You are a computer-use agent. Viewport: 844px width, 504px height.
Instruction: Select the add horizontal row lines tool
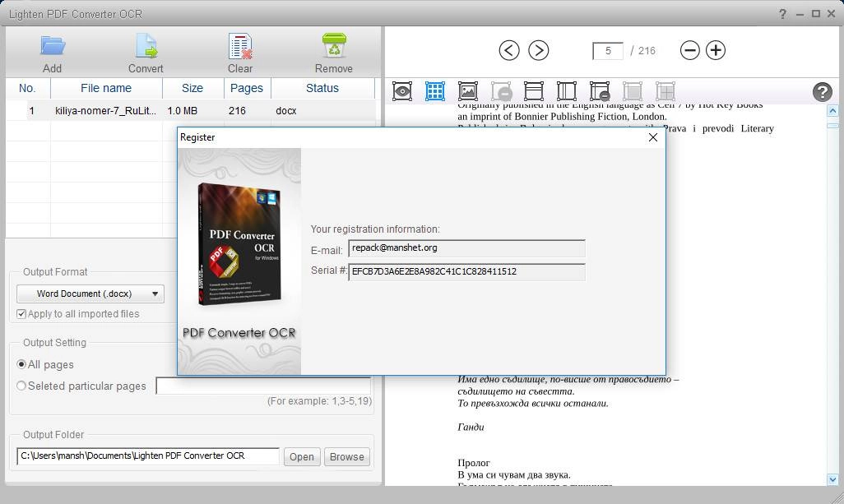point(533,91)
